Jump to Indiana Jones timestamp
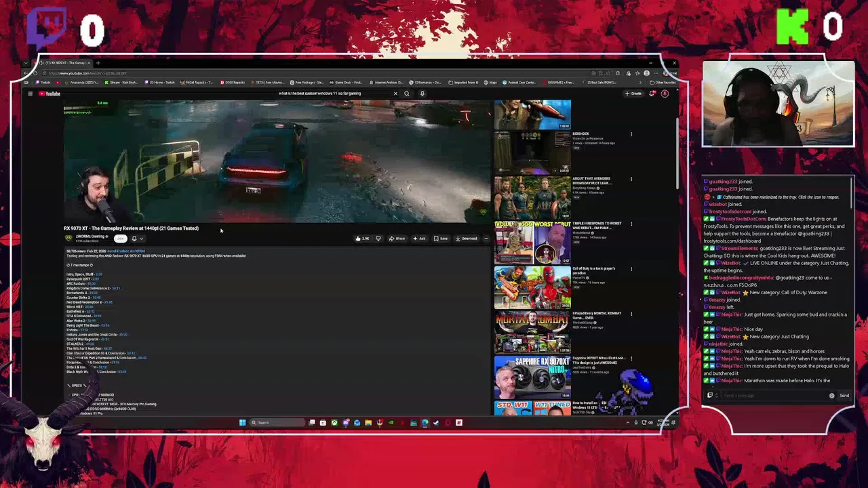The image size is (868, 488). 123,334
